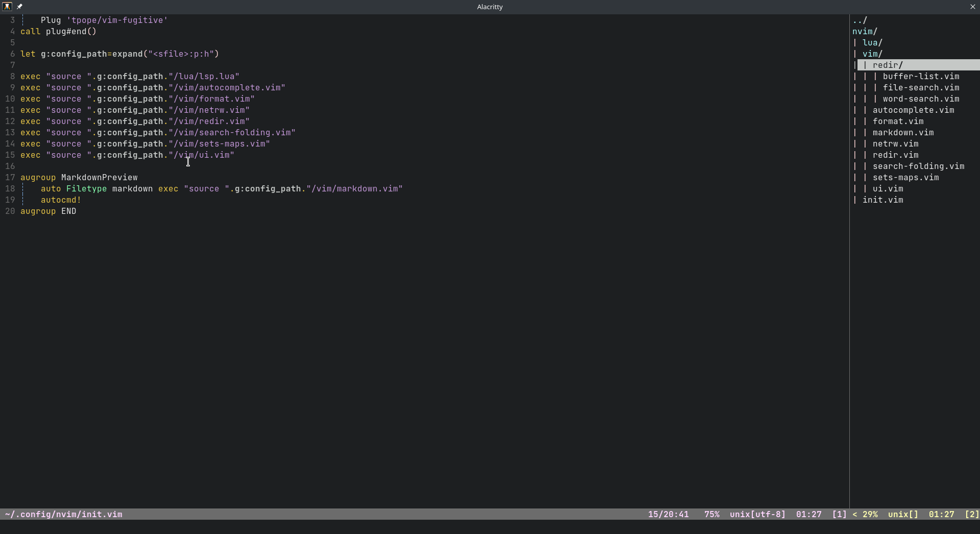This screenshot has width=980, height=534.
Task: Open search-folding.vim in file tree
Action: point(918,166)
